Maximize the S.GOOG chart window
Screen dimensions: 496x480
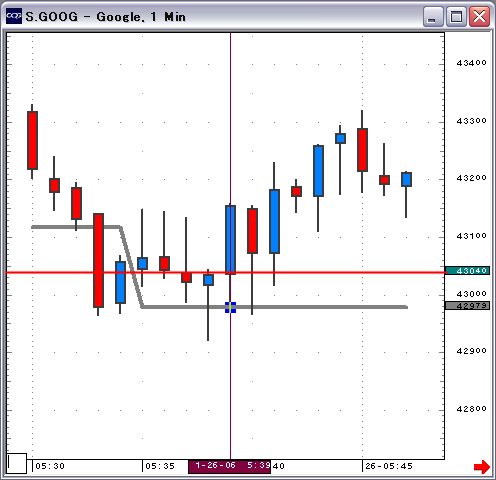click(456, 17)
